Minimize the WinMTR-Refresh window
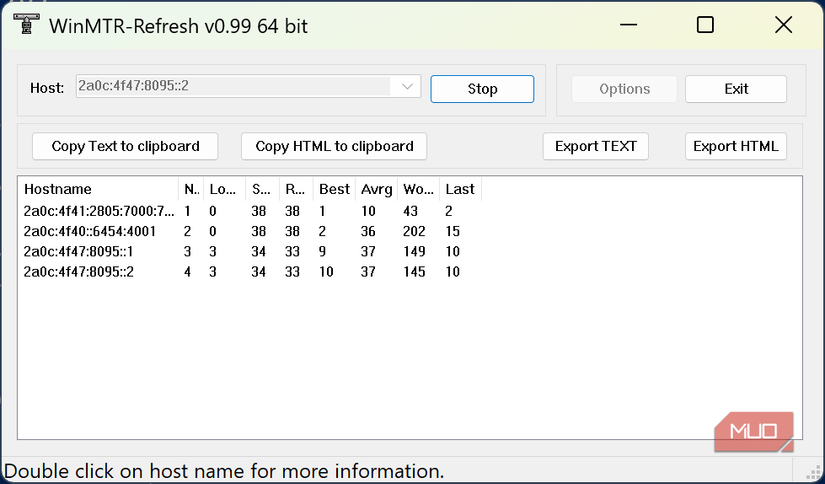Viewport: 825px width, 484px height. point(628,25)
